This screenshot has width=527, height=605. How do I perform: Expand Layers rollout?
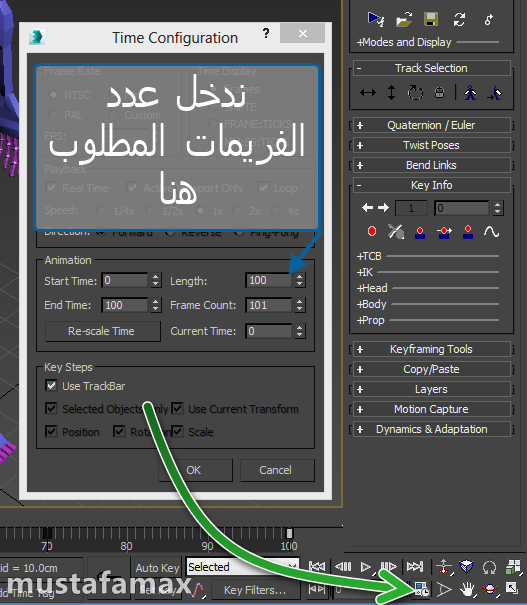(431, 389)
